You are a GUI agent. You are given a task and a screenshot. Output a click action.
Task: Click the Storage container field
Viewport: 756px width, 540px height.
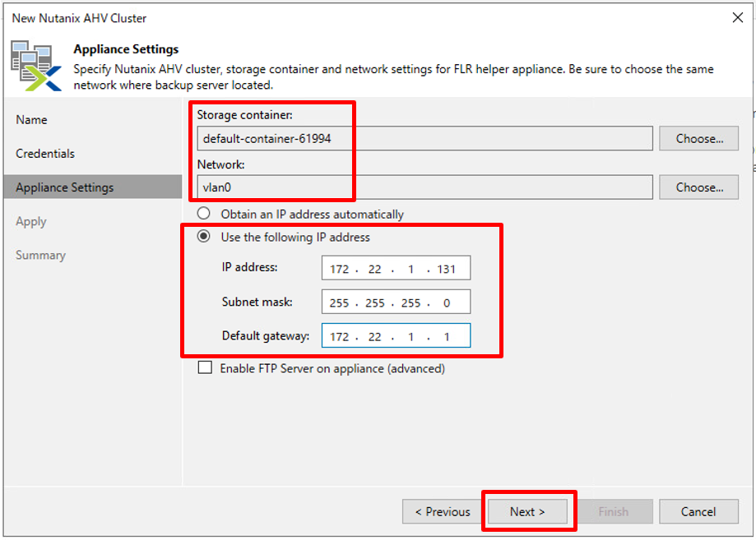[x=424, y=139]
